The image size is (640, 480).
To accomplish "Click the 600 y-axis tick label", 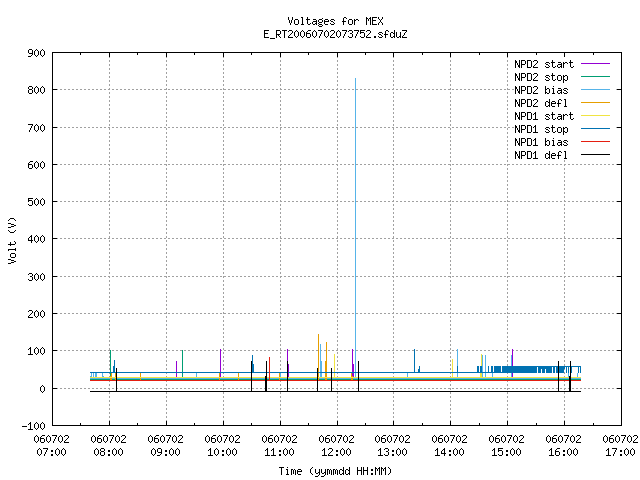I will (x=36, y=165).
